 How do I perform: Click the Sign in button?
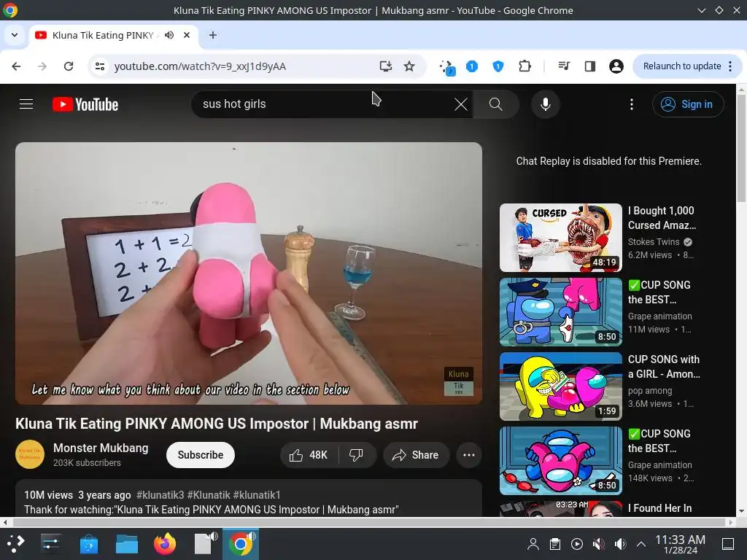pyautogui.click(x=688, y=104)
